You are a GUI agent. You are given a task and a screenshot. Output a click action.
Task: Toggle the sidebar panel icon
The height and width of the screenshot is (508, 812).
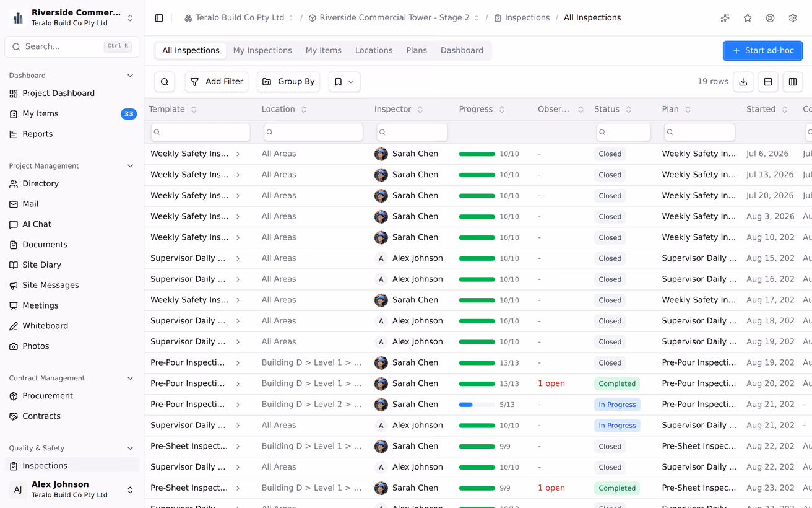(x=159, y=18)
